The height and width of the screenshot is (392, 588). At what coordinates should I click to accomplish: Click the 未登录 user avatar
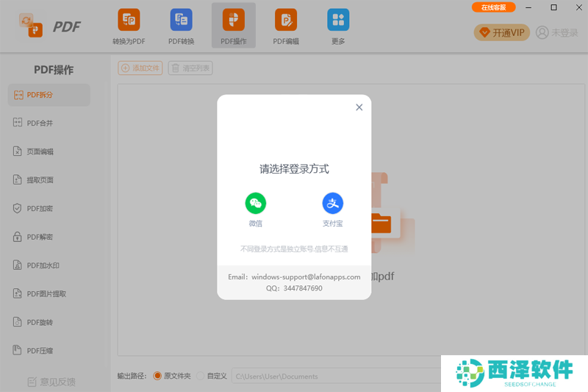click(542, 32)
